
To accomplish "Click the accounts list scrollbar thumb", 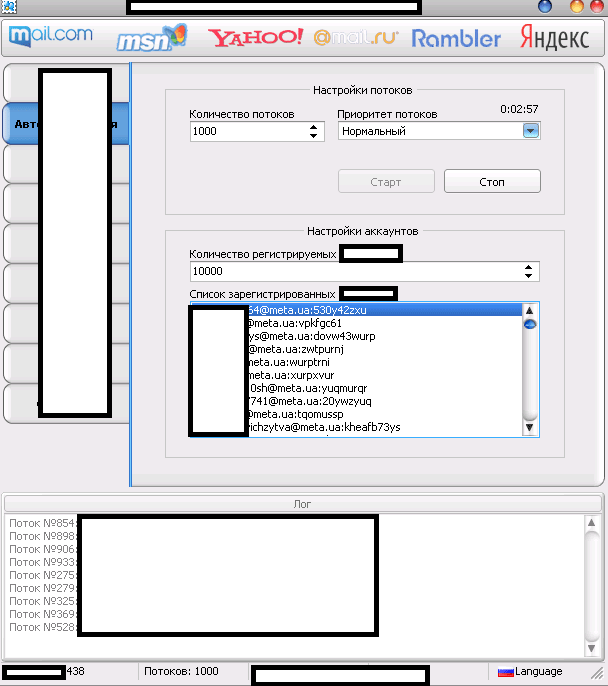I will 530,324.
